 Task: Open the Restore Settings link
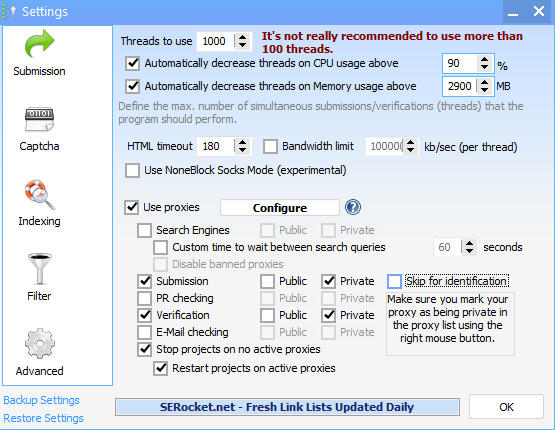point(44,418)
